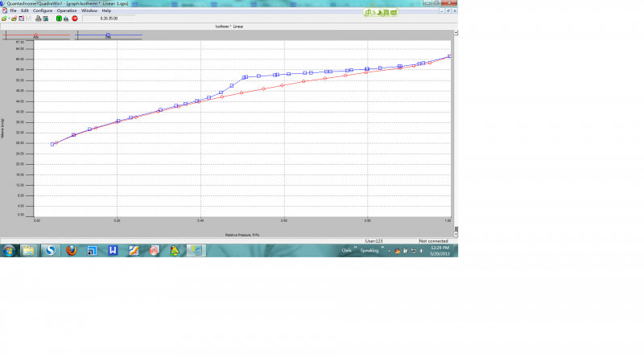Open File Explorer from taskbar
644x357 pixels.
(x=28, y=251)
